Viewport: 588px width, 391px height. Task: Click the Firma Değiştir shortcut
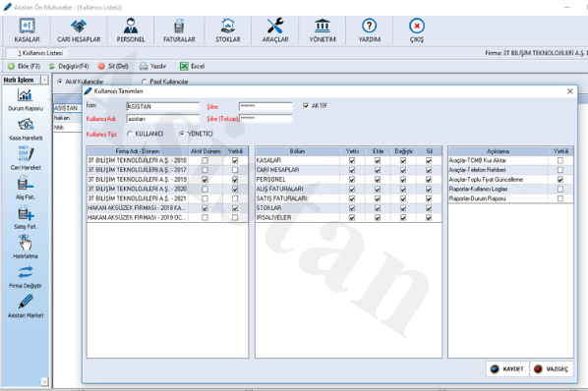click(x=26, y=277)
